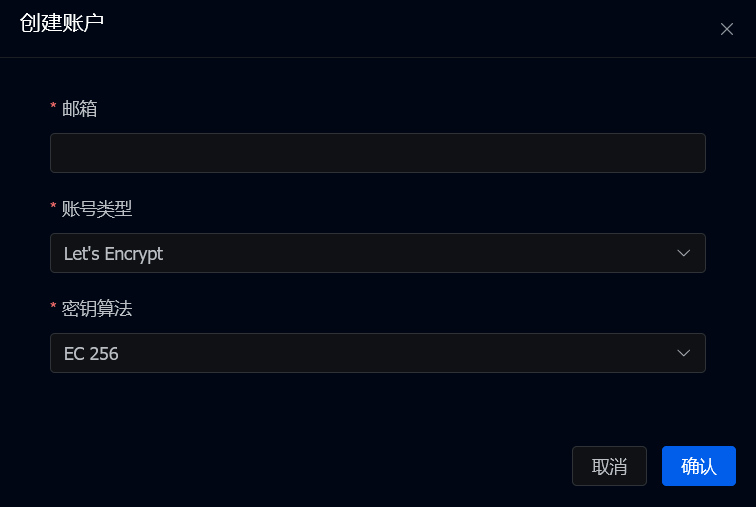Click the 邮箱 email input field

coord(377,153)
